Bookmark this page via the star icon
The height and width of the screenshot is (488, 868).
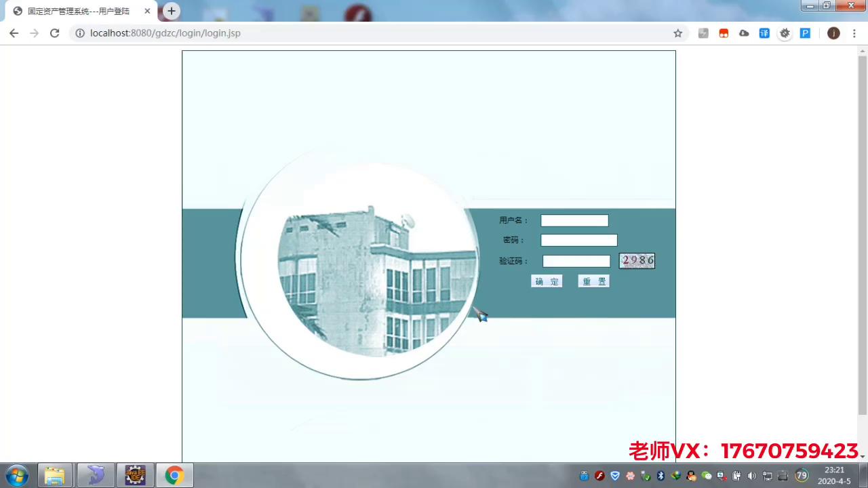[x=678, y=33]
